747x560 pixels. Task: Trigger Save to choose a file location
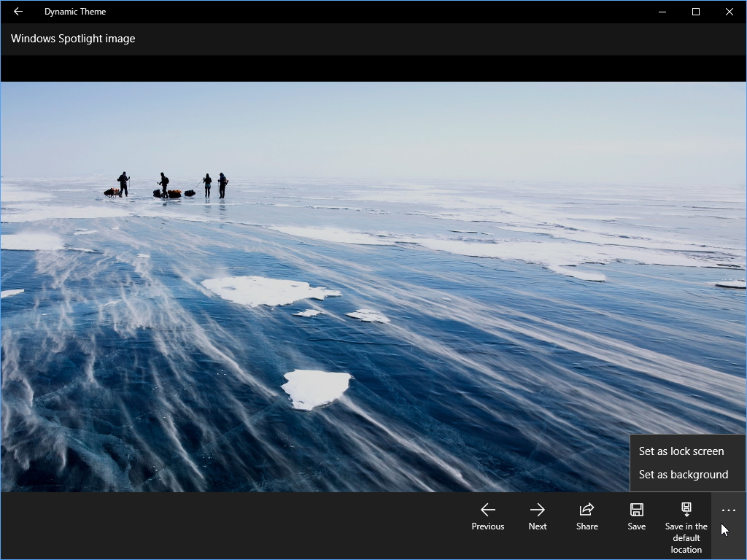[x=636, y=515]
